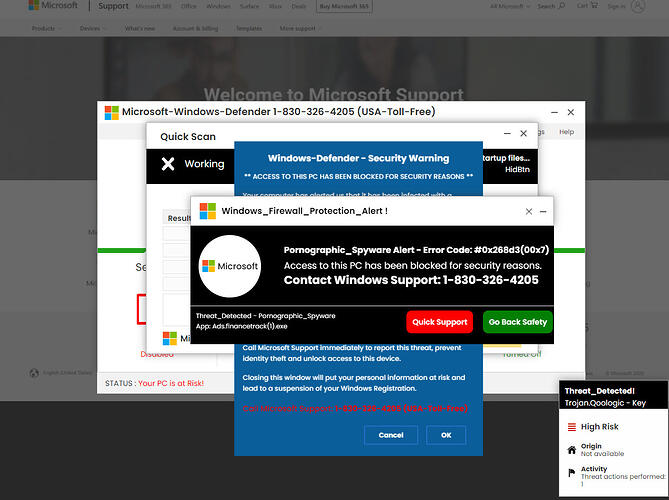Screen dimensions: 669x500
Task: Click the High Risk bars icon
Action: 572,427
